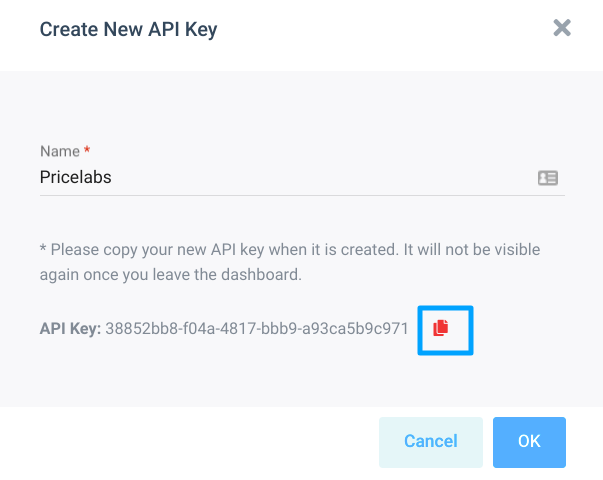Focus the Name input field containing Pricelabs
Screen dimensions: 603x480
[x=302, y=178]
